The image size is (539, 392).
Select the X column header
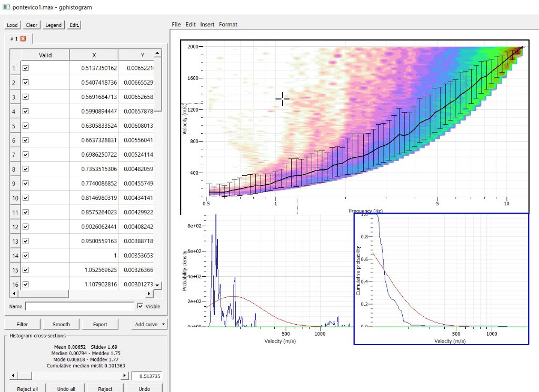click(x=94, y=55)
